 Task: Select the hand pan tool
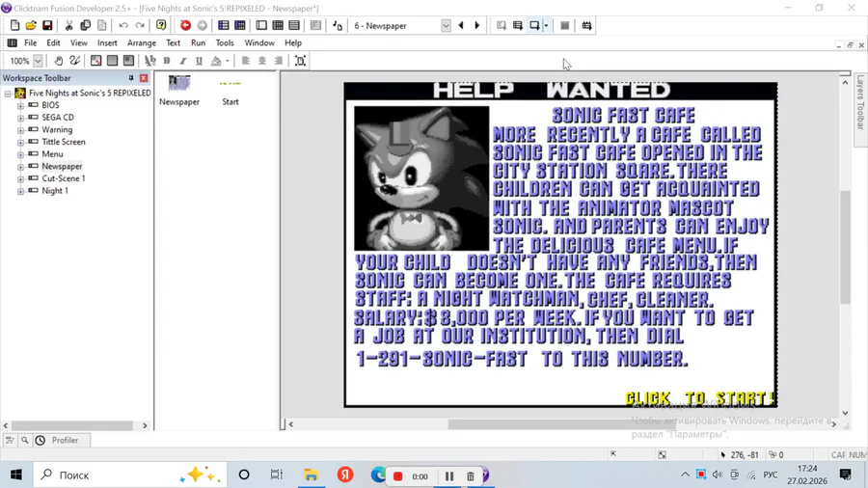point(58,61)
